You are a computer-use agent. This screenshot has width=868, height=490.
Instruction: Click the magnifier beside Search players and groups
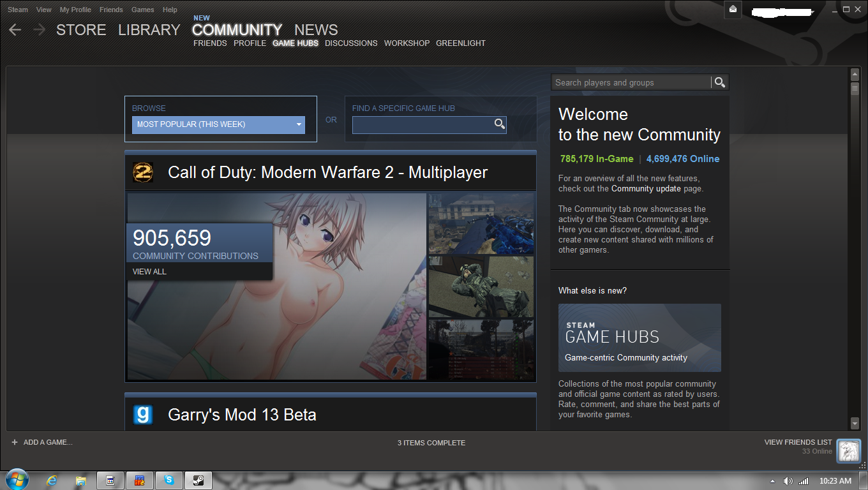[x=720, y=82]
